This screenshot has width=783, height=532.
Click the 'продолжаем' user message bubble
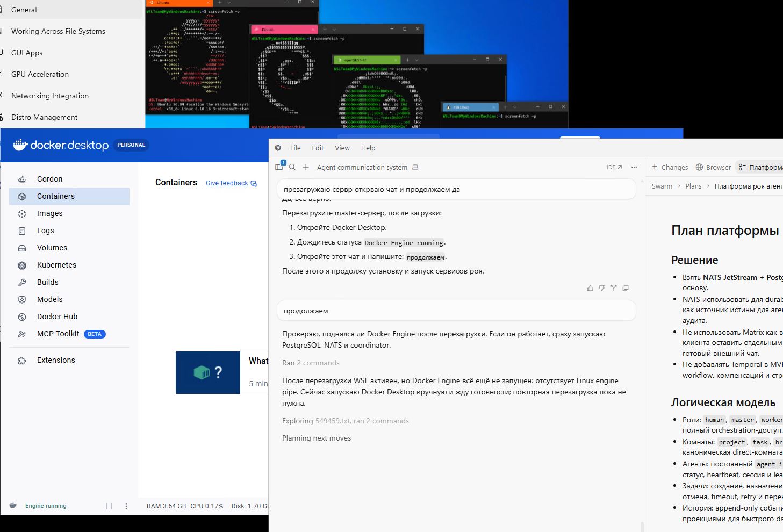(x=456, y=311)
